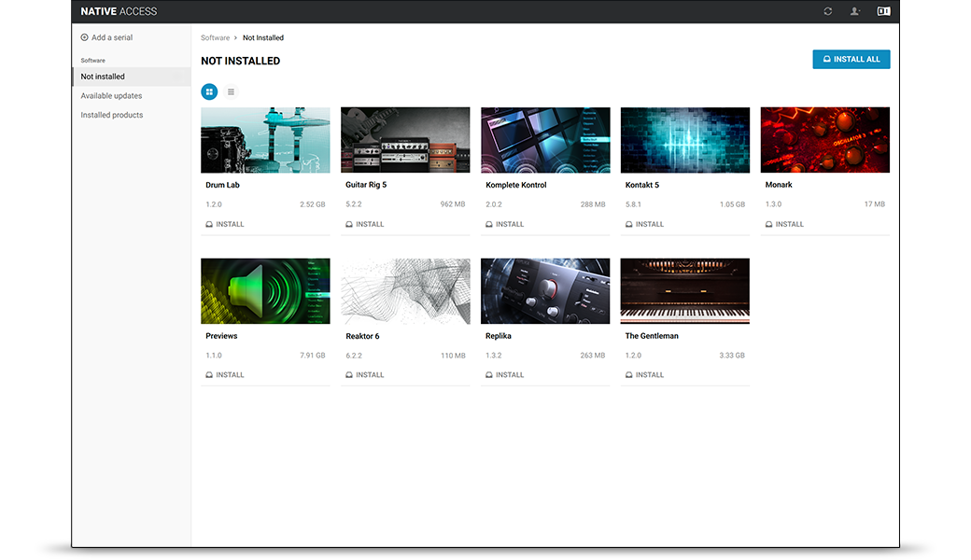Click the plus icon beside Add a serial
The width and height of the screenshot is (971, 560).
84,37
